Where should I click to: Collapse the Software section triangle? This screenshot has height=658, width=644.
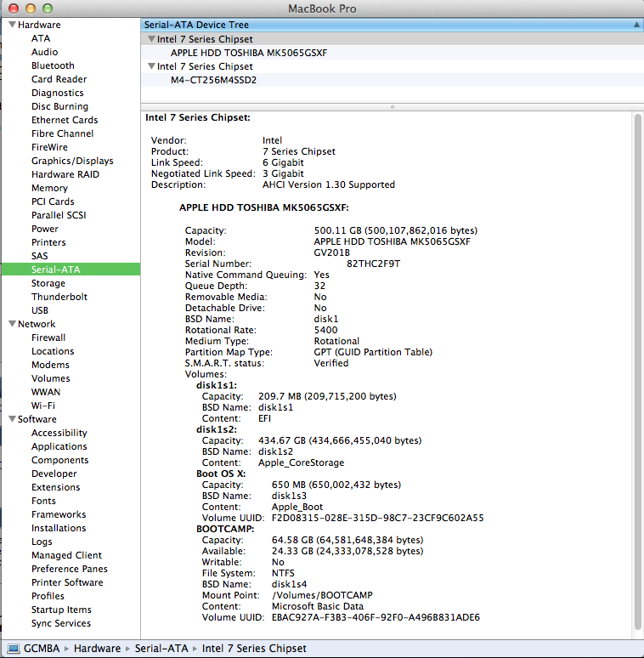pos(12,419)
